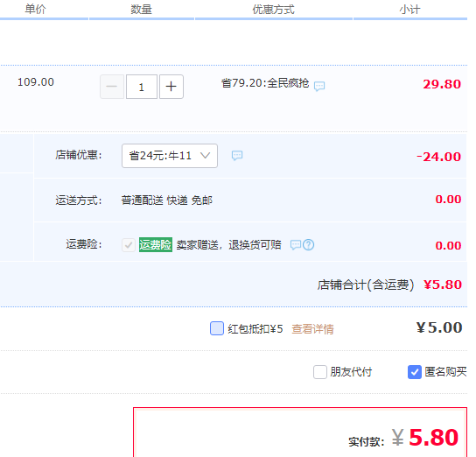The image size is (476, 457).
Task: Click chevron arrow in store discount dropdown
Action: [x=206, y=156]
